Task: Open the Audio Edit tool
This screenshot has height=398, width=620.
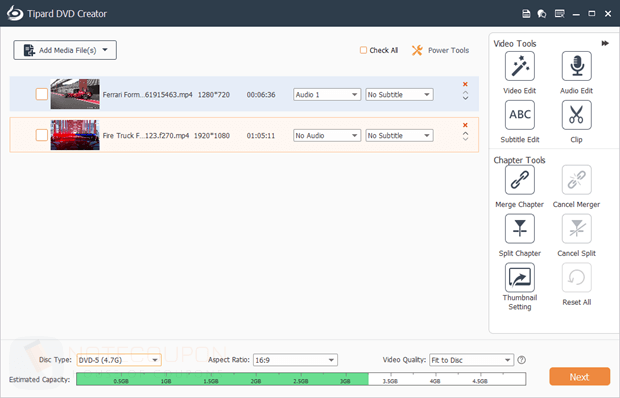Action: pos(577,66)
